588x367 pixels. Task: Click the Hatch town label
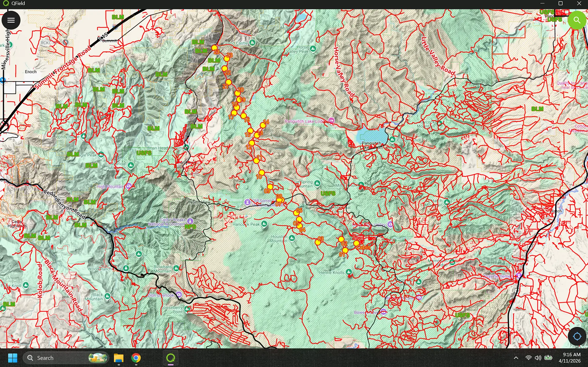[x=556, y=211]
